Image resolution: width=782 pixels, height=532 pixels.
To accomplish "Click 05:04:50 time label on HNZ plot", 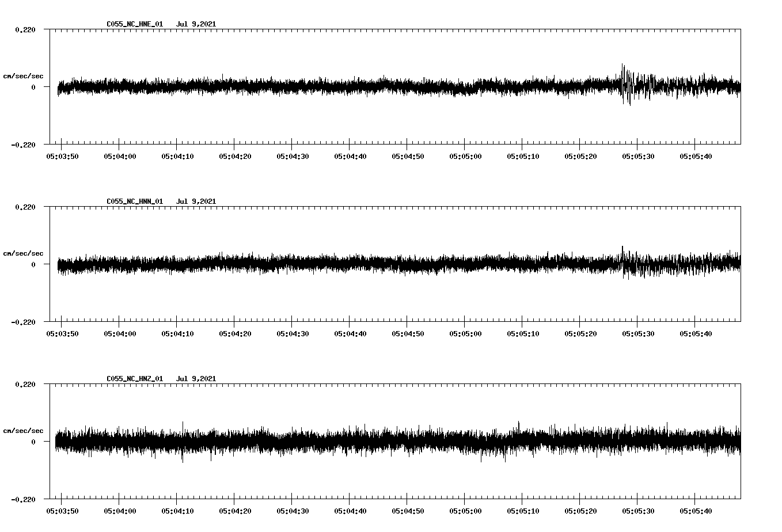I will tap(408, 511).
